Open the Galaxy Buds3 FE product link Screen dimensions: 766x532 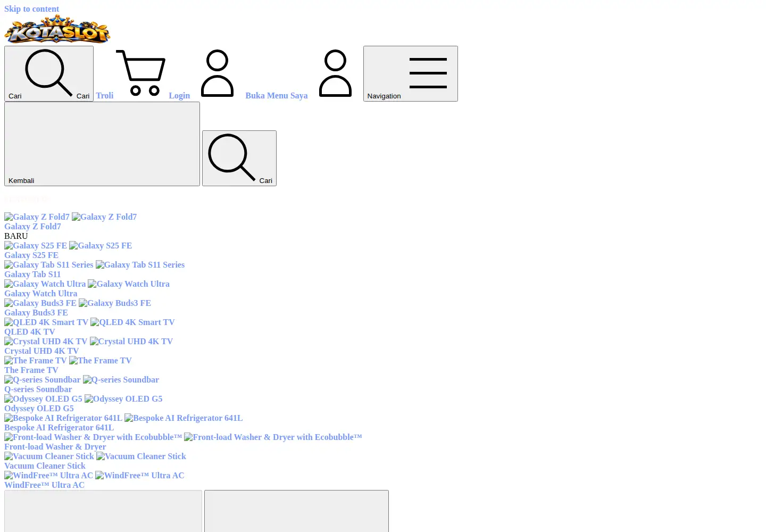coord(36,313)
